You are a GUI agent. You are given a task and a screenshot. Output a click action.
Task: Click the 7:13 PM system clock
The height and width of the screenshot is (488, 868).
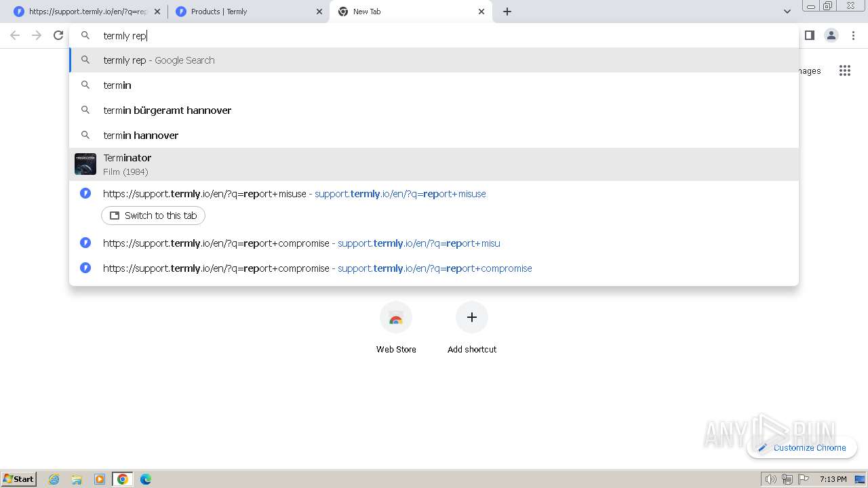pyautogui.click(x=833, y=479)
